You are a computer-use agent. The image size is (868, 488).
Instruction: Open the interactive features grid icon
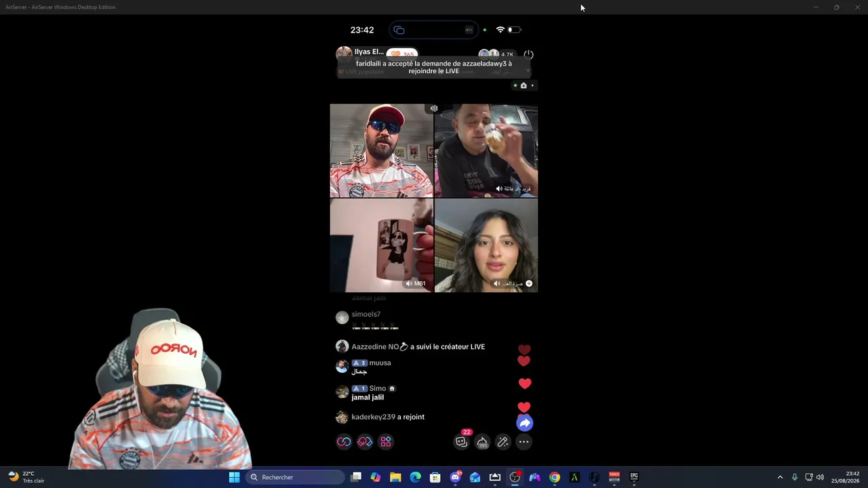(x=386, y=442)
